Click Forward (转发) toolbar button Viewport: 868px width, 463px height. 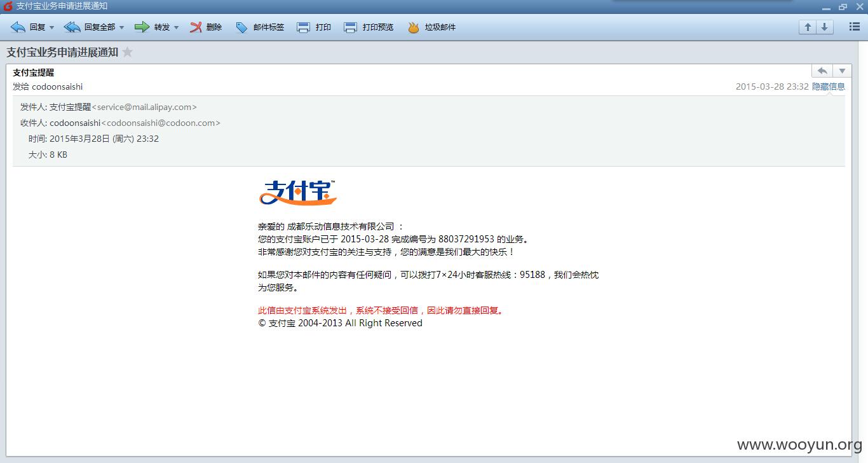pyautogui.click(x=153, y=27)
